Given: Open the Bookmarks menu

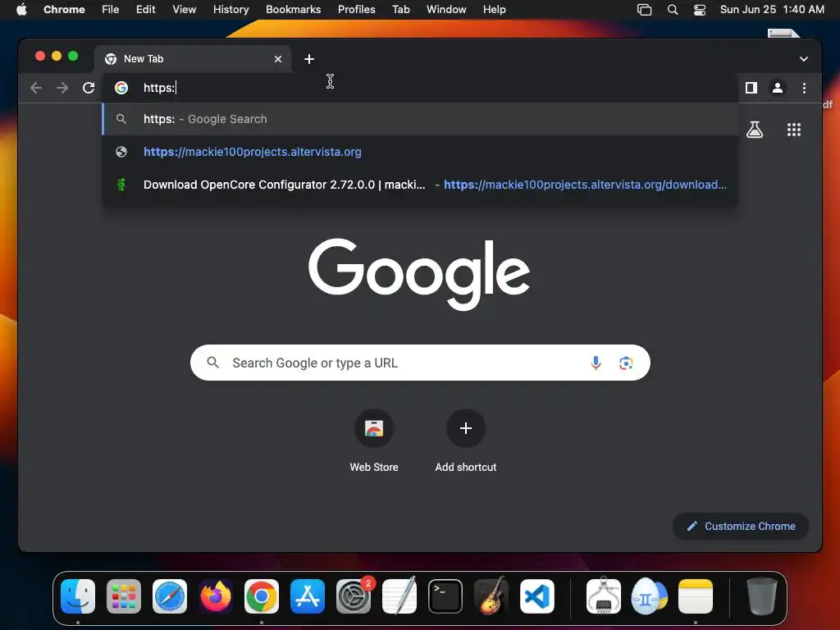Looking at the screenshot, I should pos(293,10).
